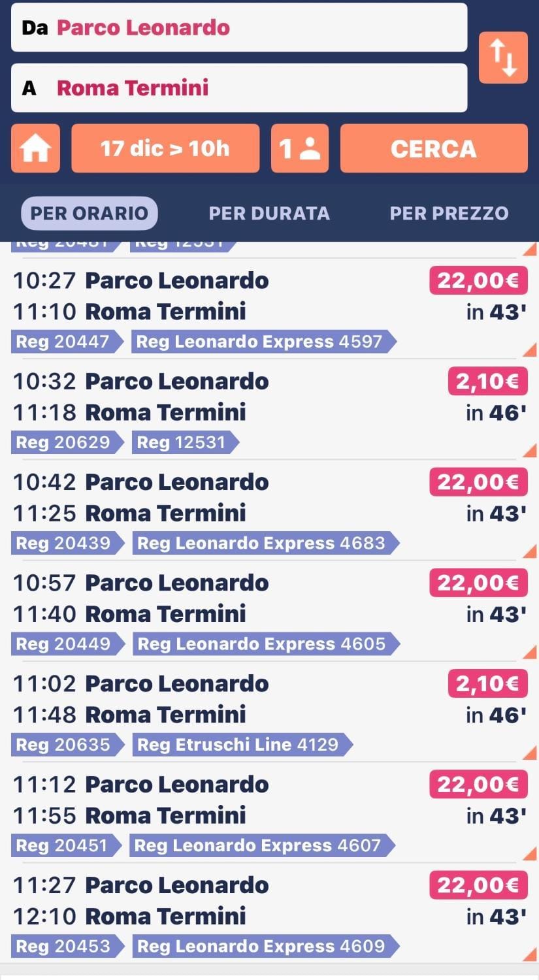539x980 pixels.
Task: Sort results via PER ORARIO tab
Action: 90,213
